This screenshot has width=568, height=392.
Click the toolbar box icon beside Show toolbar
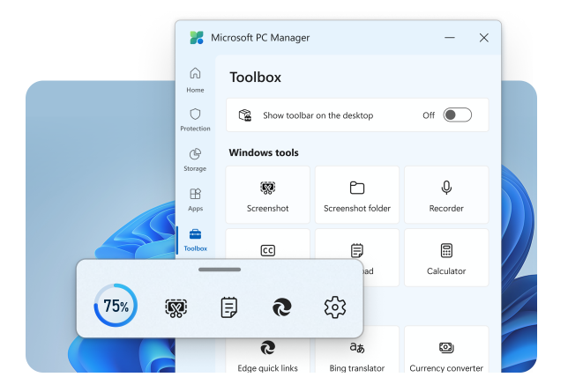click(245, 115)
